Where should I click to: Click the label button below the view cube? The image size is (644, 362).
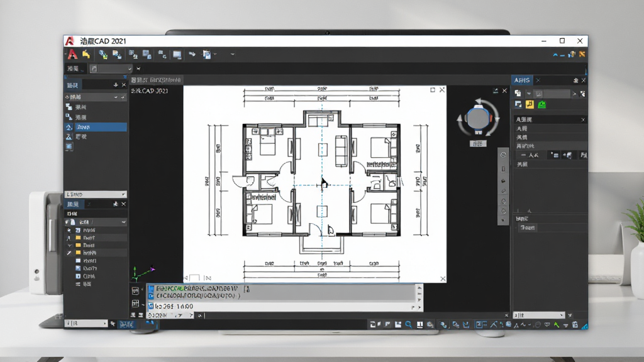coord(478,144)
